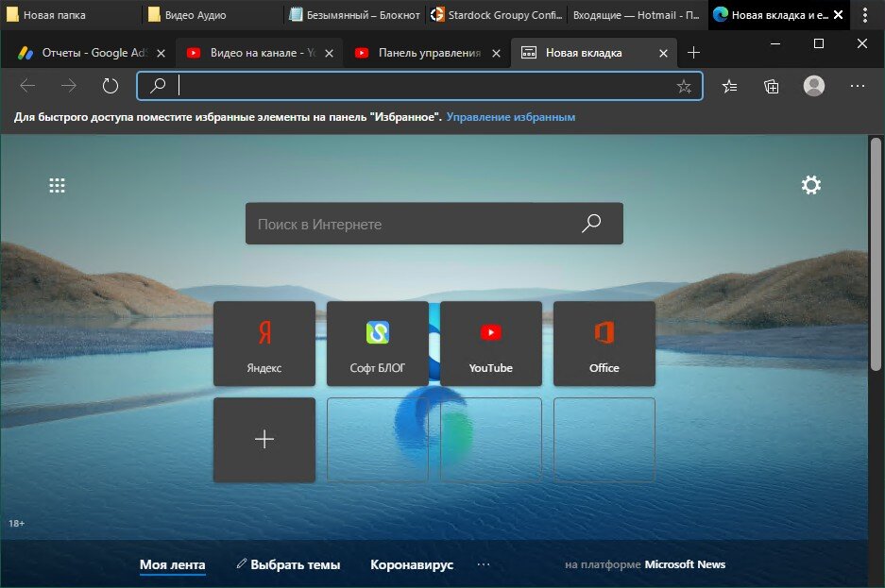The image size is (885, 588).
Task: Open the Collections icon in toolbar
Action: (771, 86)
